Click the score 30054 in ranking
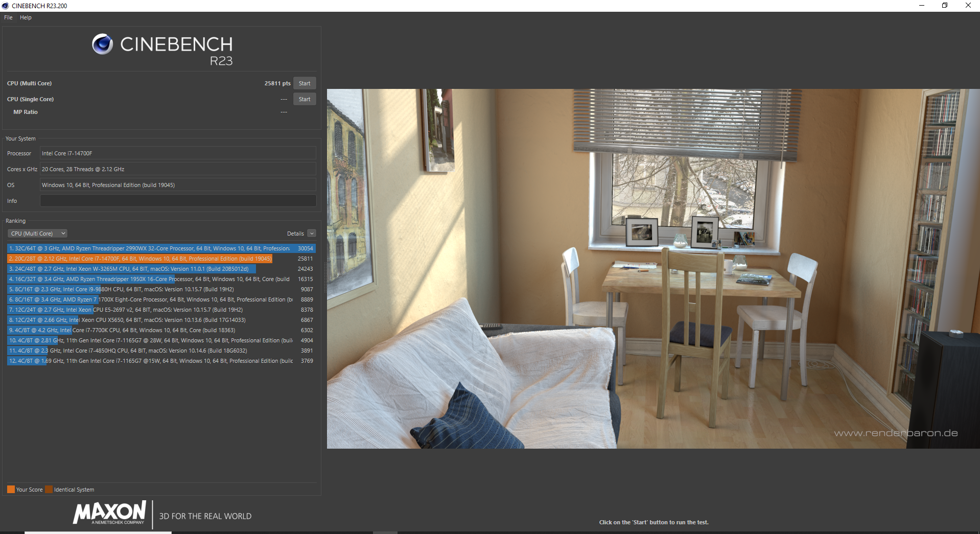The width and height of the screenshot is (980, 534). pos(306,248)
